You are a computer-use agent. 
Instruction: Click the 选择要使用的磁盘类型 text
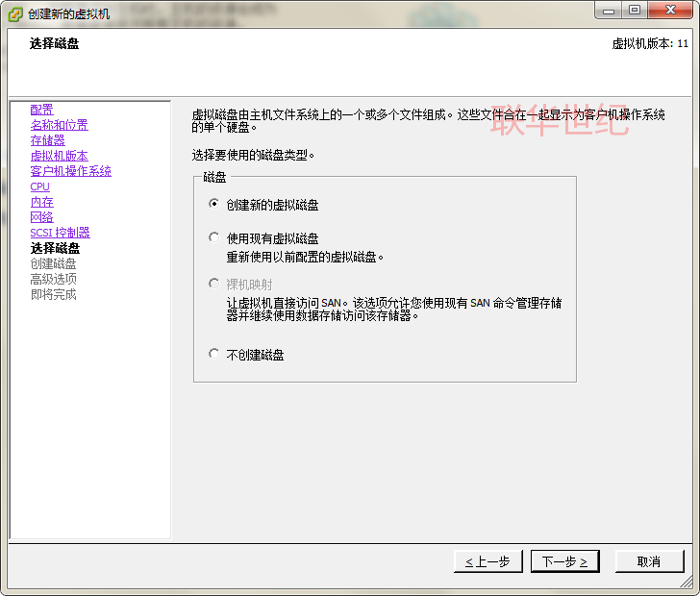click(253, 156)
